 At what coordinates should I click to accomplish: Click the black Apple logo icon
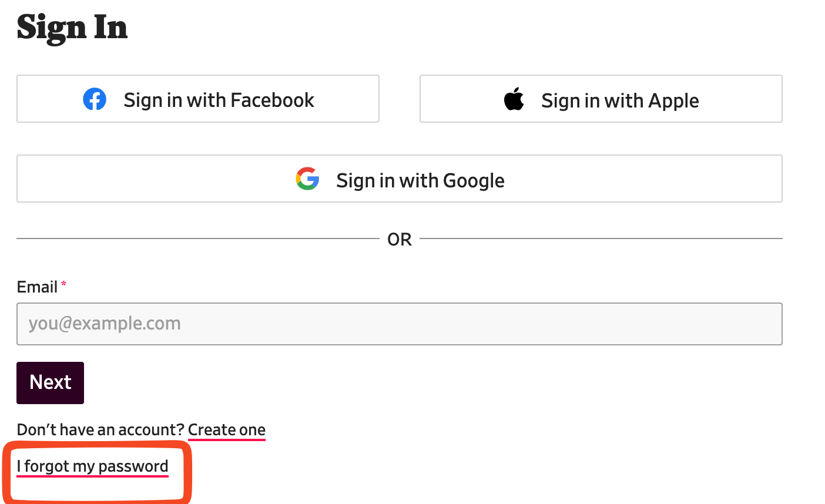pyautogui.click(x=514, y=99)
